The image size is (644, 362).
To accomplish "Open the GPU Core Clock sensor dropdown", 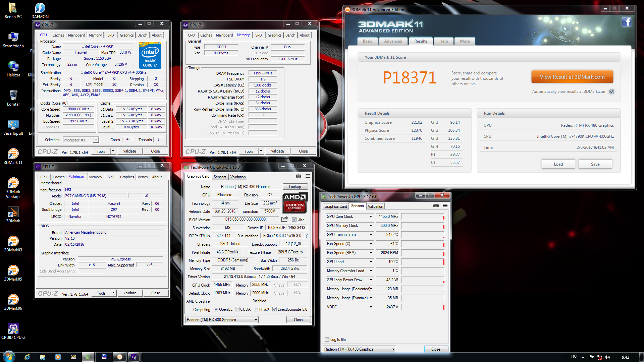I will coord(371,217).
